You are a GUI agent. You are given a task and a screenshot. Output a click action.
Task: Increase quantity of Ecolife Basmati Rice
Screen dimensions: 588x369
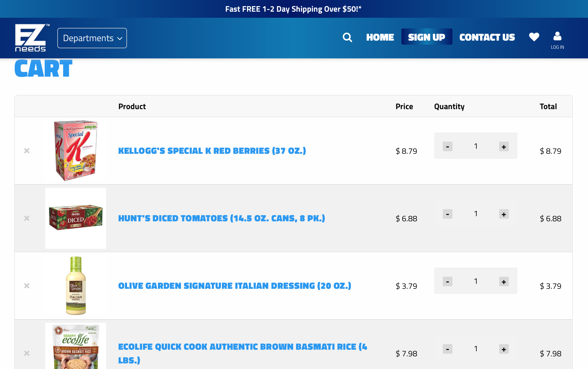click(x=504, y=349)
